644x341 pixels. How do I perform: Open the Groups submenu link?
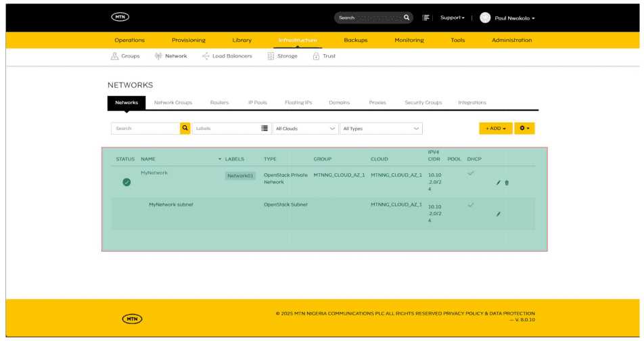130,56
